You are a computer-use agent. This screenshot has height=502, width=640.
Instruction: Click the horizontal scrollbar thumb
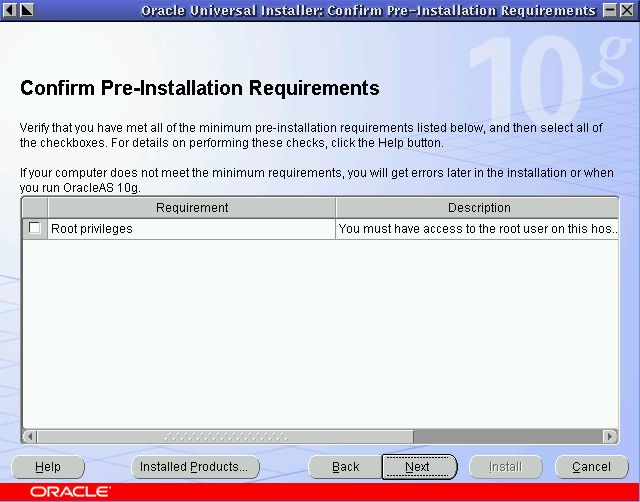point(225,436)
